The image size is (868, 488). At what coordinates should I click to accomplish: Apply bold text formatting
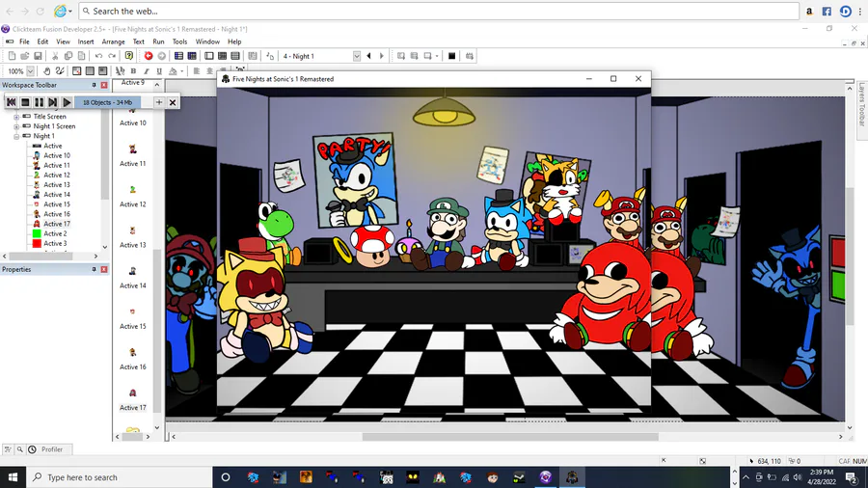click(x=133, y=70)
